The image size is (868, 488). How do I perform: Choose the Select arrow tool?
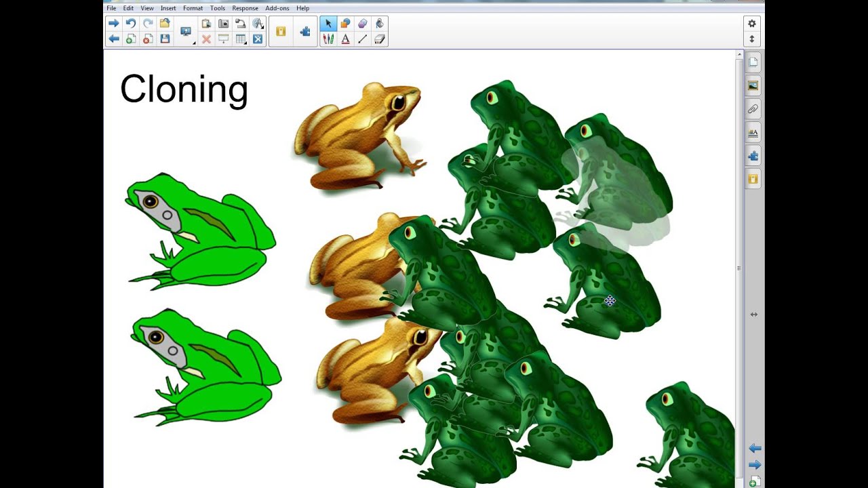(x=328, y=23)
